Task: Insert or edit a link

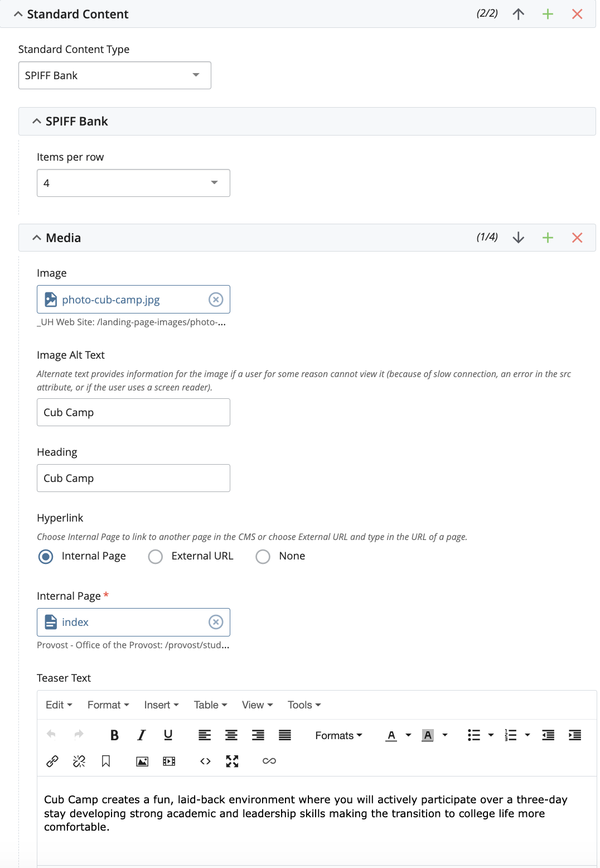Action: 52,761
